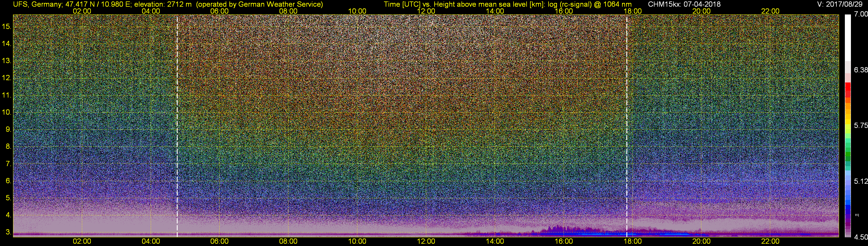Image resolution: width=868 pixels, height=246 pixels.
Task: Click the white dashed line near 04:45
Action: point(177,125)
